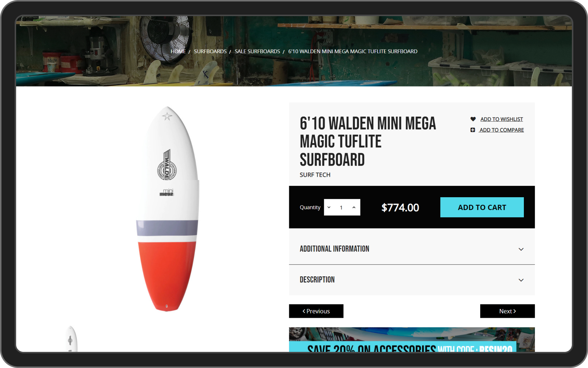
Task: Open the Additional Information section heading
Action: click(334, 249)
